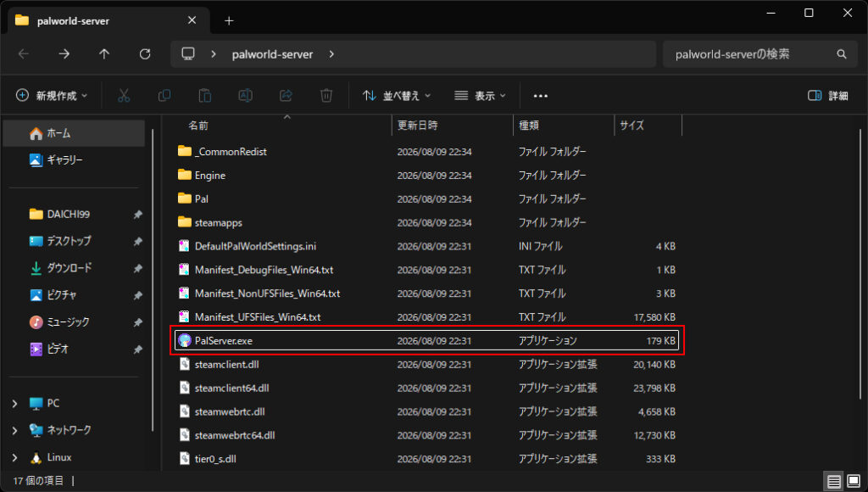
Task: Click the Rename icon in toolbar
Action: [x=245, y=96]
